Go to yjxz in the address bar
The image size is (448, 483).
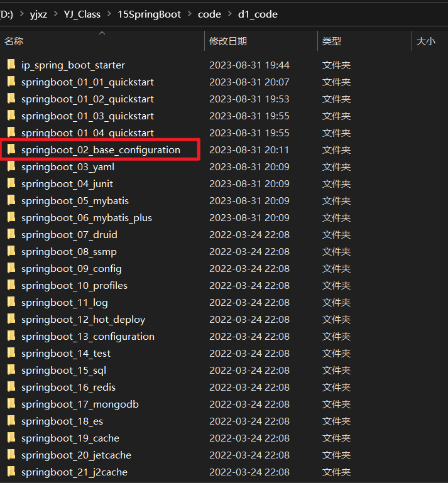click(38, 14)
